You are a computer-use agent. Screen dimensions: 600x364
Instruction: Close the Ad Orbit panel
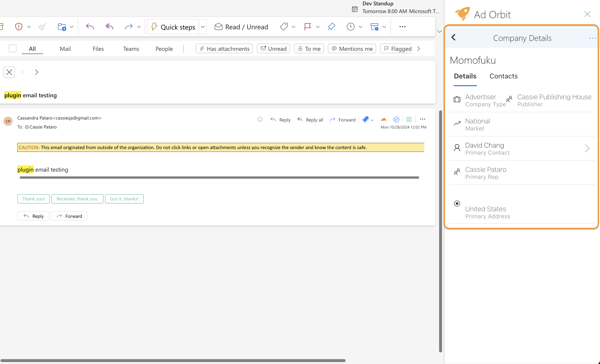pos(587,14)
